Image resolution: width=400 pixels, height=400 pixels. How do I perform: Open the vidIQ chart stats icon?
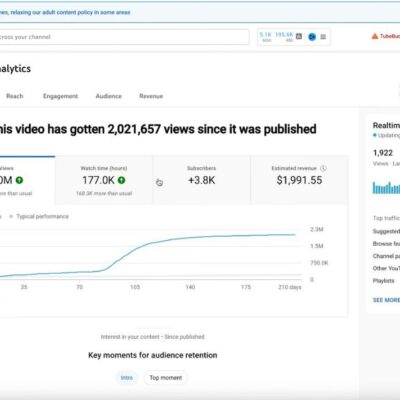pos(299,37)
